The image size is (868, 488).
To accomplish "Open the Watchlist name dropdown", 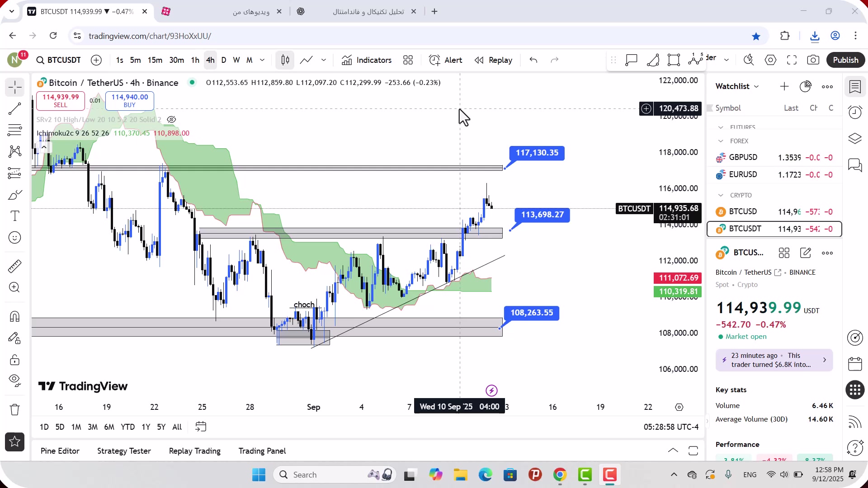I will (737, 86).
